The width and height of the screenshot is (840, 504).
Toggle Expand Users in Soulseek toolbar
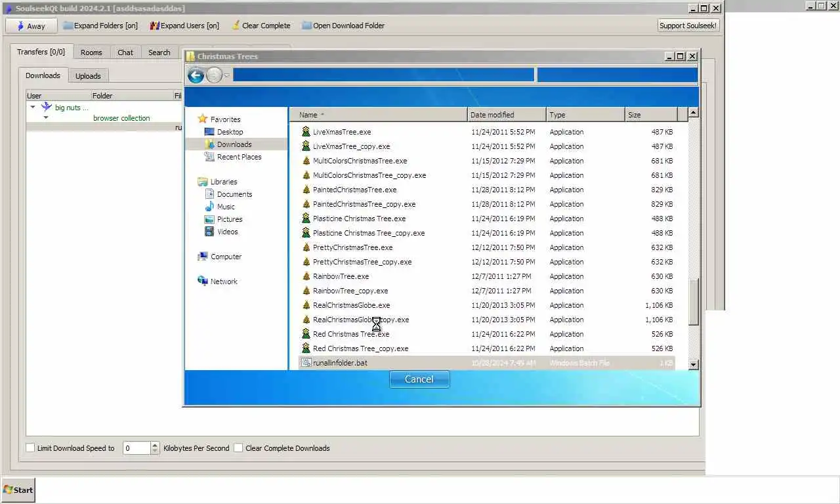point(184,26)
